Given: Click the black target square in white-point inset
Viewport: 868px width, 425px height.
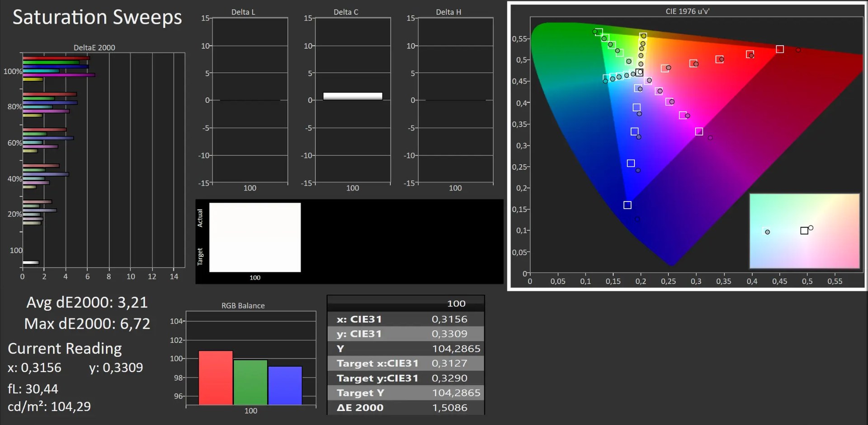Looking at the screenshot, I should [804, 231].
